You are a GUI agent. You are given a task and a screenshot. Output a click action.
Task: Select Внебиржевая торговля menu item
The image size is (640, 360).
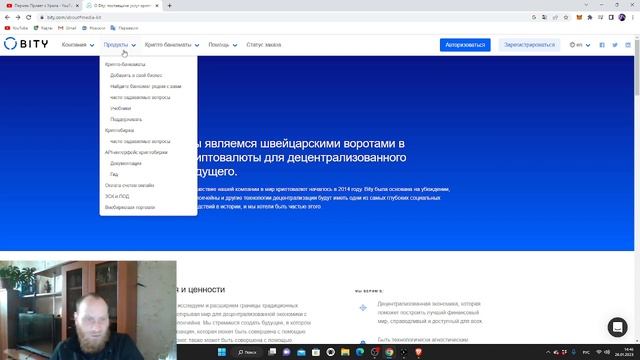pos(130,208)
